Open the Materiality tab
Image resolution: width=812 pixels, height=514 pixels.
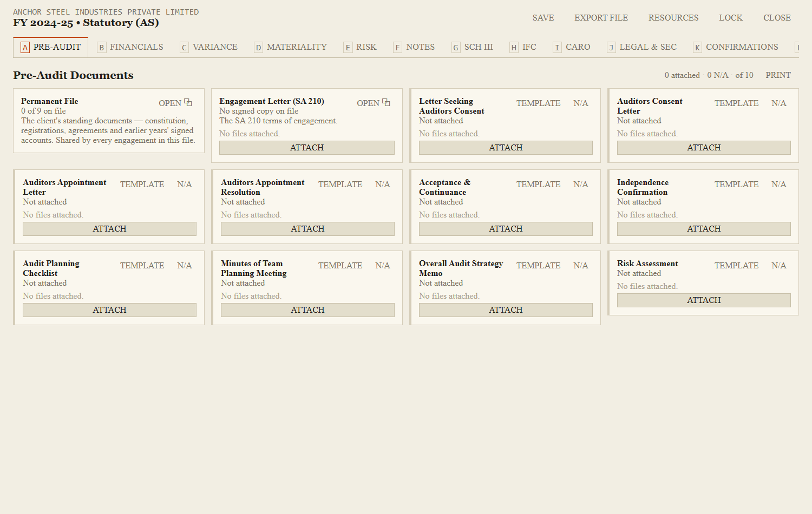tap(291, 47)
